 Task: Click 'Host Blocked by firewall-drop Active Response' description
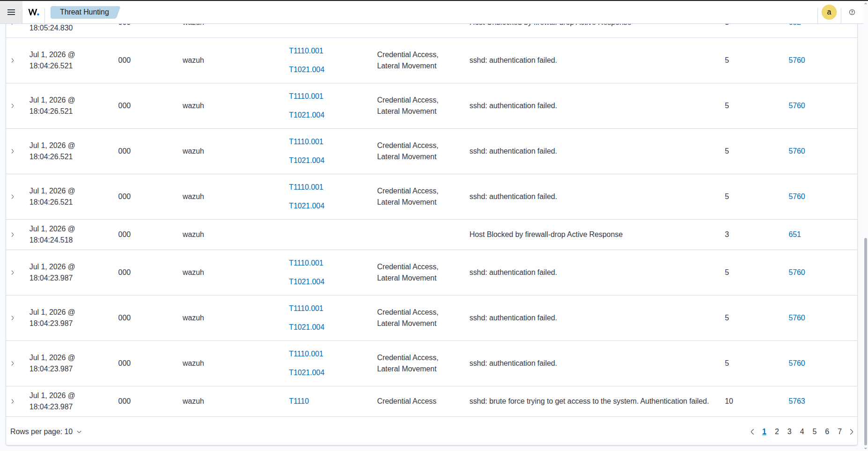pos(546,235)
